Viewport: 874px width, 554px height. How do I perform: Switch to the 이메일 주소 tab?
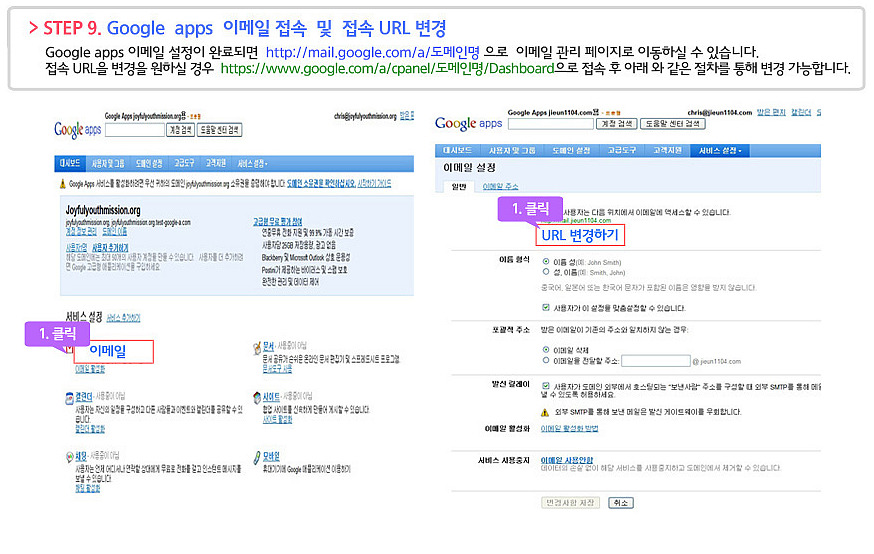(x=501, y=186)
